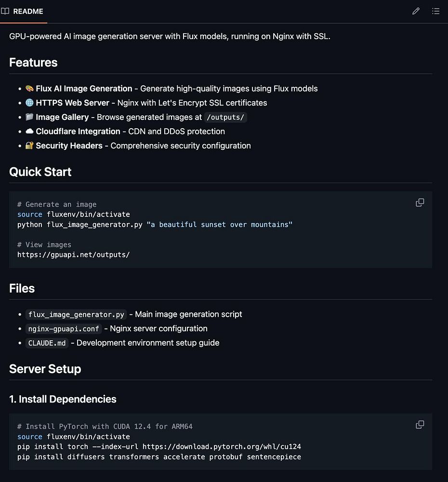Click the Features heading
Image resolution: width=448 pixels, height=482 pixels.
(33, 63)
